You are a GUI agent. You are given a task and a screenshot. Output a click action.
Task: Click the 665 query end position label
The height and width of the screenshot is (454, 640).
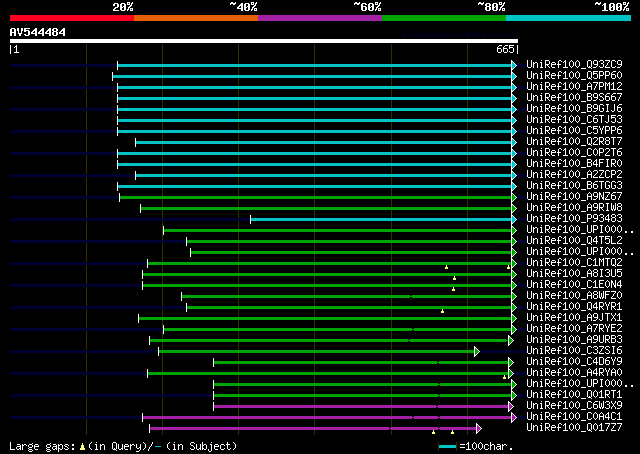point(505,49)
